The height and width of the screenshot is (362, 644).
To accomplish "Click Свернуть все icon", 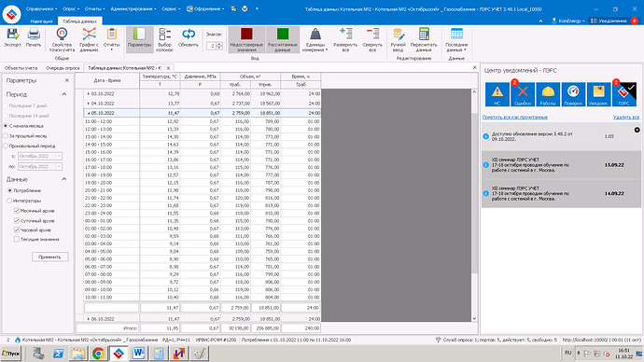I will click(372, 40).
